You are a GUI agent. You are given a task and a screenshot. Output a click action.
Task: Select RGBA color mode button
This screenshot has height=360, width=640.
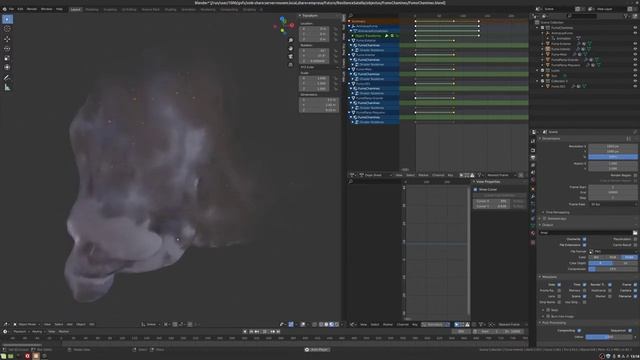pyautogui.click(x=629, y=257)
